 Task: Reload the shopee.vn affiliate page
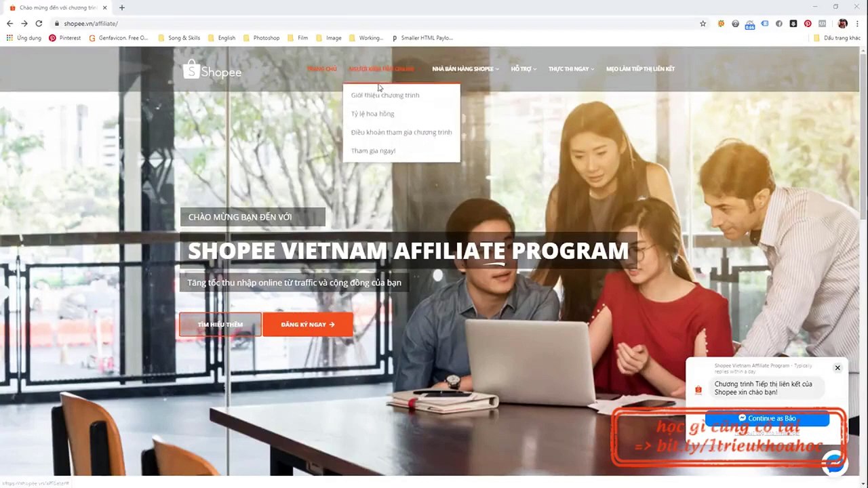click(39, 24)
